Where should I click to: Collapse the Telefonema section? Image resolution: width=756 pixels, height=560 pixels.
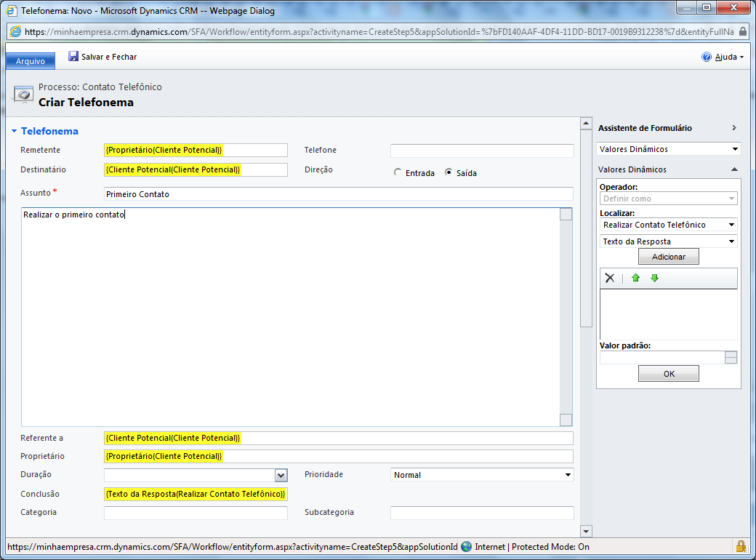[x=14, y=132]
